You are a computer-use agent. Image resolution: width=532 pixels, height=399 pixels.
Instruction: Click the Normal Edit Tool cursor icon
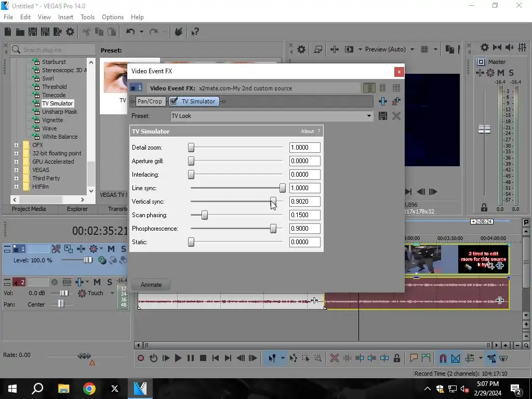pos(272,358)
